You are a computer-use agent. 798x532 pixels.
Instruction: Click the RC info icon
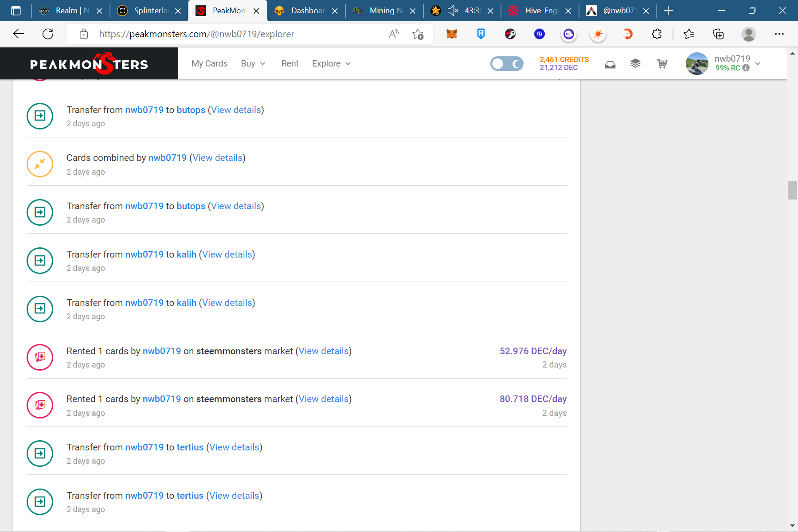746,68
